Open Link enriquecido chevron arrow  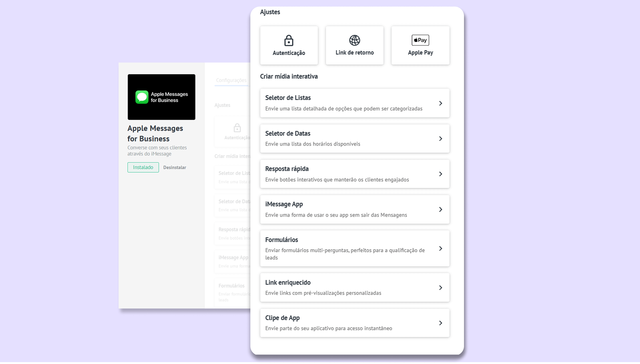click(440, 288)
